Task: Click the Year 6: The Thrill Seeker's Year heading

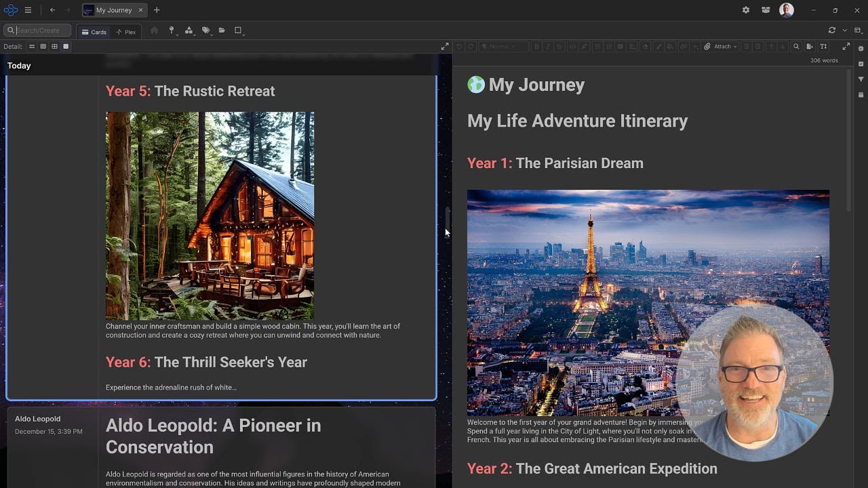Action: tap(206, 362)
